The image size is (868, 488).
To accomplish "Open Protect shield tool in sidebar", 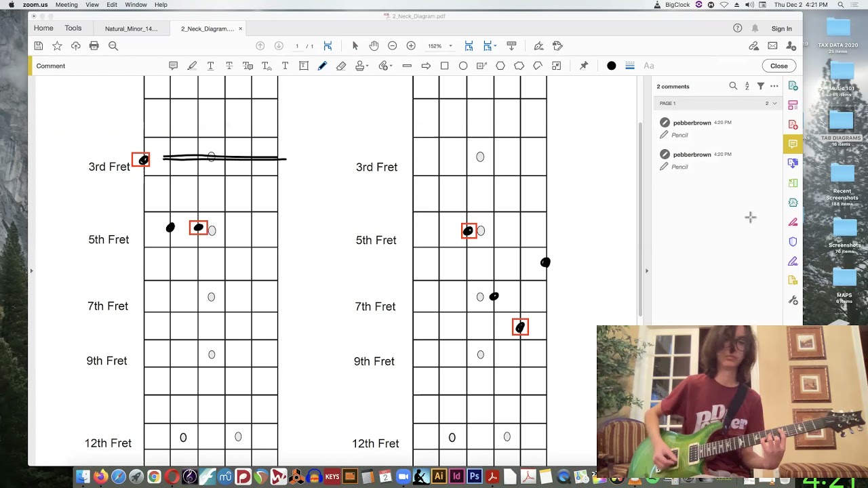I will 793,241.
